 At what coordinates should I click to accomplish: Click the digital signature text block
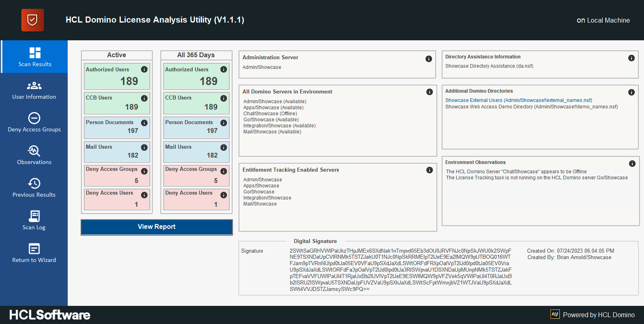(x=401, y=270)
